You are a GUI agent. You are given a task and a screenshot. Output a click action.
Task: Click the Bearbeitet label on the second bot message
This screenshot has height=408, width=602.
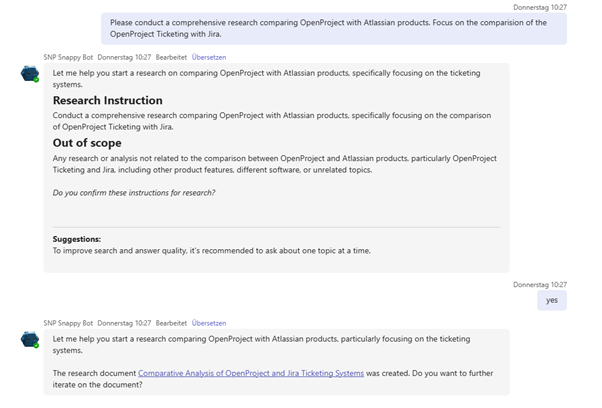click(171, 323)
